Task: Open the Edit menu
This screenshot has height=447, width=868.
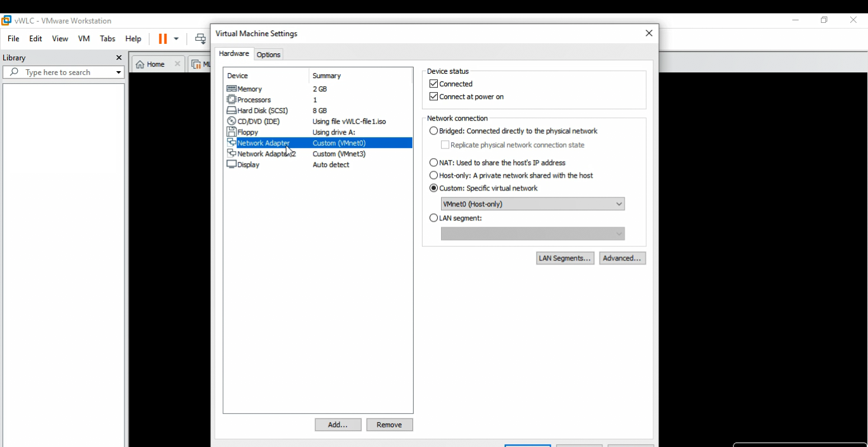Action: [36, 39]
